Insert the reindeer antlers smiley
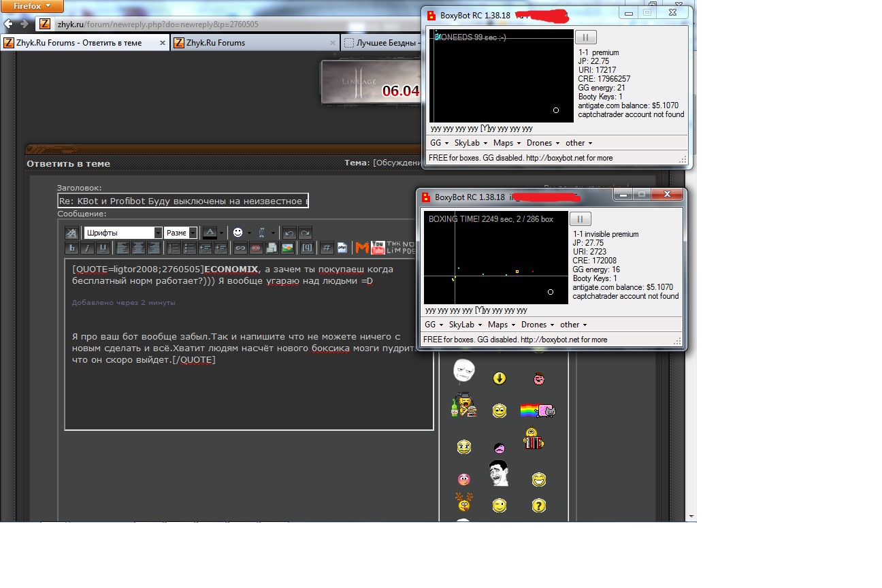This screenshot has height=588, width=882. (464, 502)
